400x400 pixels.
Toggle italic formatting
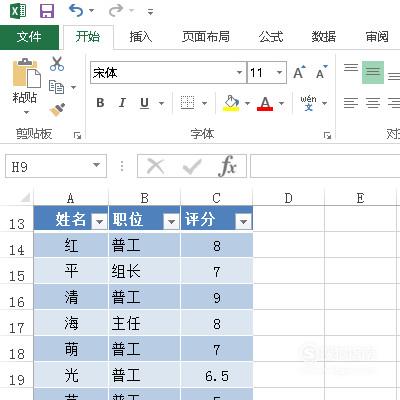click(x=122, y=103)
